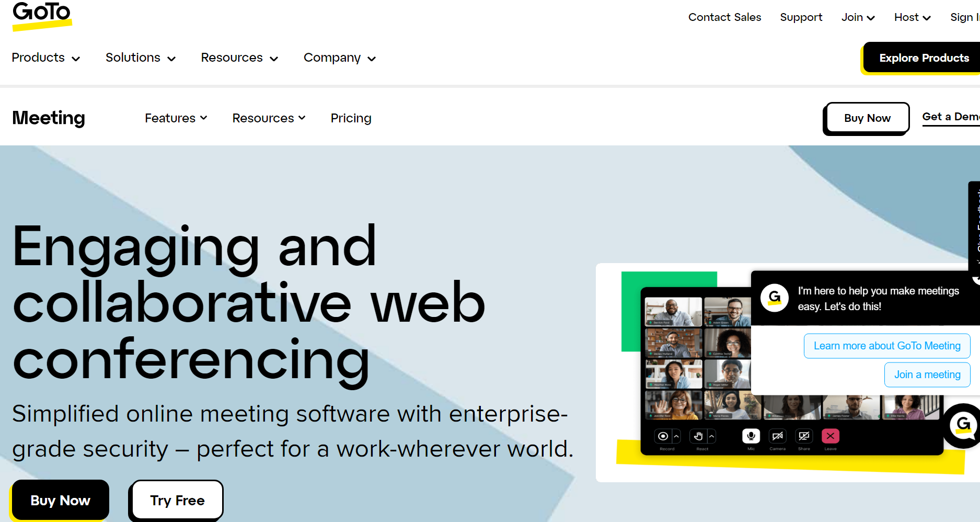
Task: Click the red Leave icon
Action: coord(831,436)
